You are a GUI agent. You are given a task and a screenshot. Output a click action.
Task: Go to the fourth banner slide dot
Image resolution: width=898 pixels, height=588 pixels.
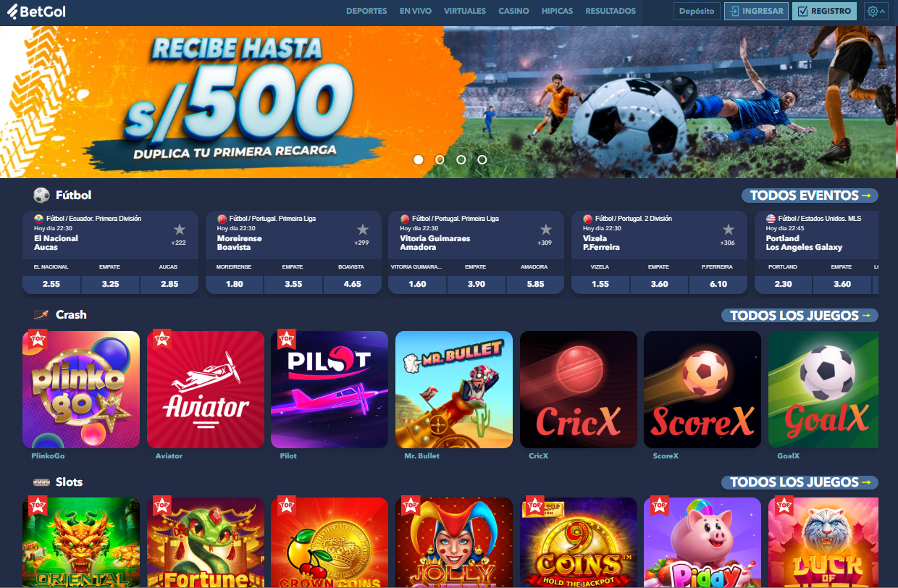click(x=482, y=159)
